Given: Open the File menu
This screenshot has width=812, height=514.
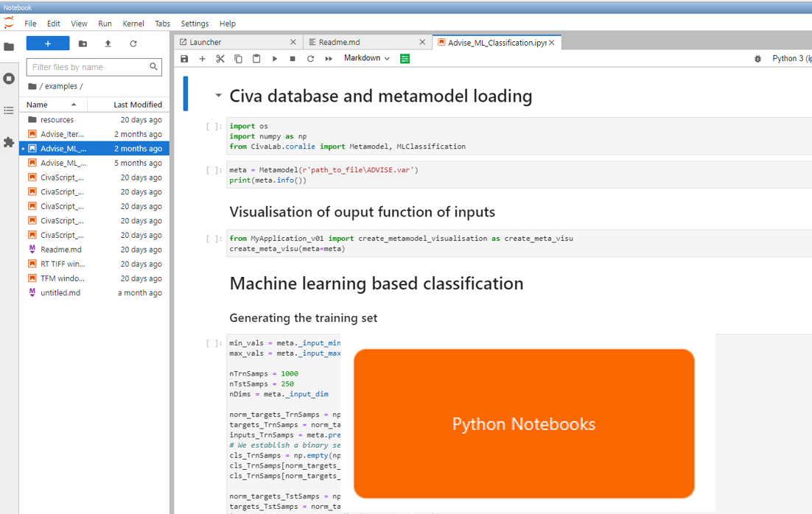Looking at the screenshot, I should tap(30, 24).
